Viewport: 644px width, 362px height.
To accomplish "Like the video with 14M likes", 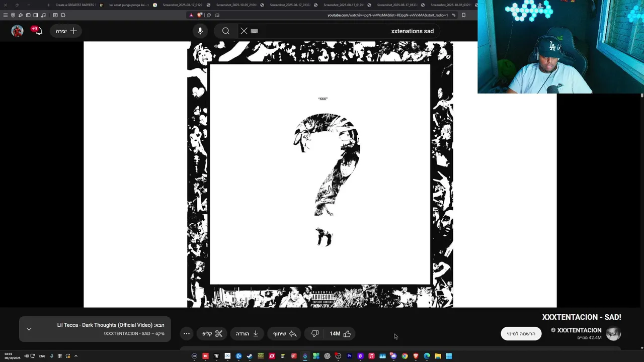I will pyautogui.click(x=341, y=334).
